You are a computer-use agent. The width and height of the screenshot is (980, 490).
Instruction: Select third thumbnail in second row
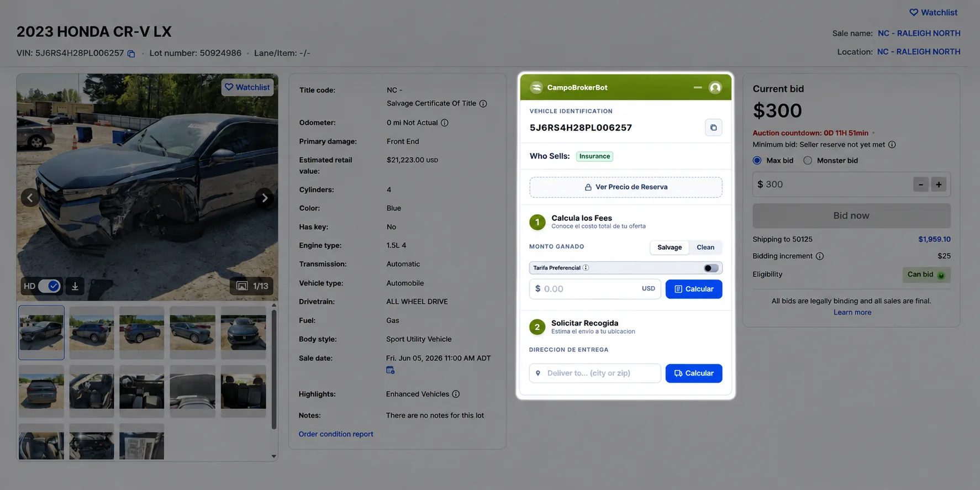[x=142, y=391]
